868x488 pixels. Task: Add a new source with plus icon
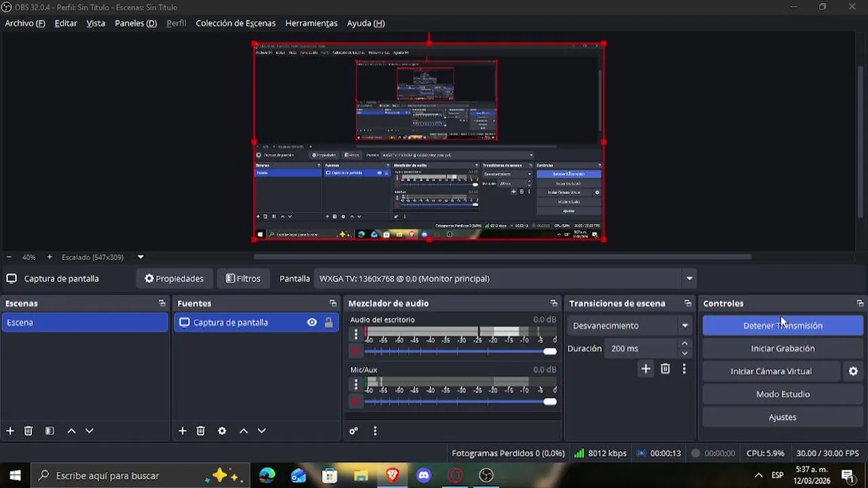tap(182, 431)
